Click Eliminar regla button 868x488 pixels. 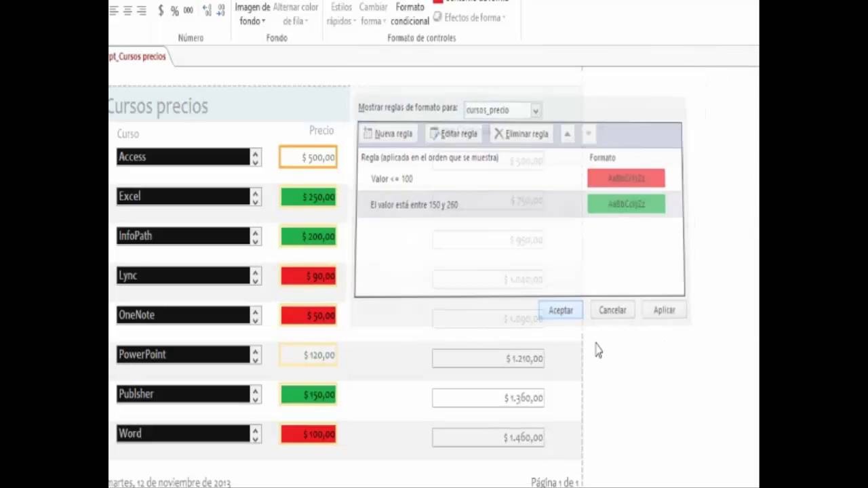pyautogui.click(x=521, y=134)
